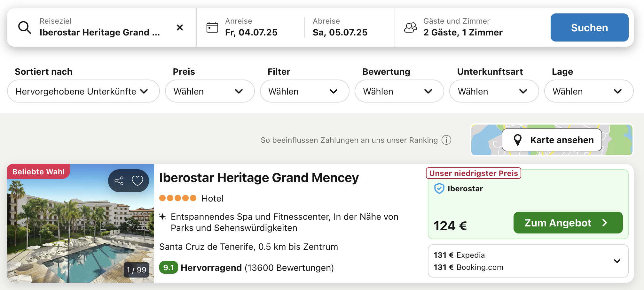The height and width of the screenshot is (290, 644).
Task: Click the Beliebte Wahl badge
Action: 38,172
